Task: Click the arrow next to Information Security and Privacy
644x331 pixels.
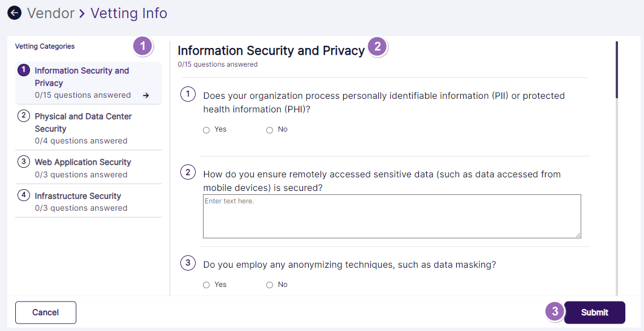Action: click(x=147, y=95)
